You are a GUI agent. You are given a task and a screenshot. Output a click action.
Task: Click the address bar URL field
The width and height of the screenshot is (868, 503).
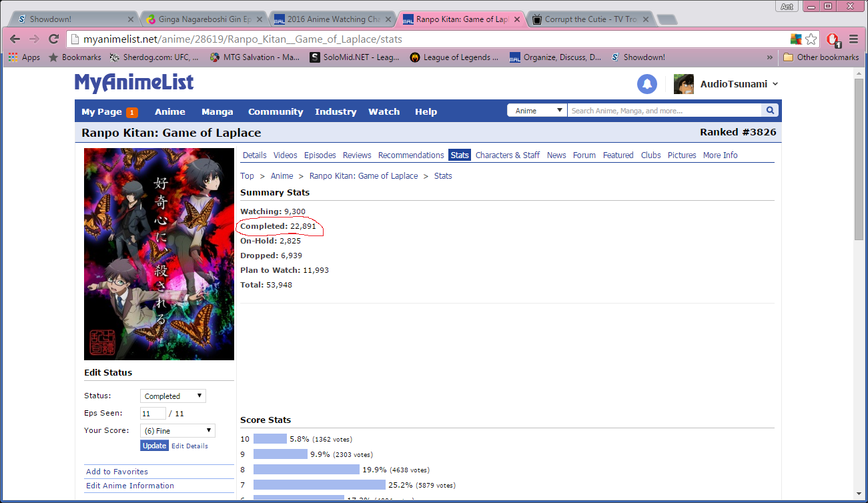tap(427, 39)
